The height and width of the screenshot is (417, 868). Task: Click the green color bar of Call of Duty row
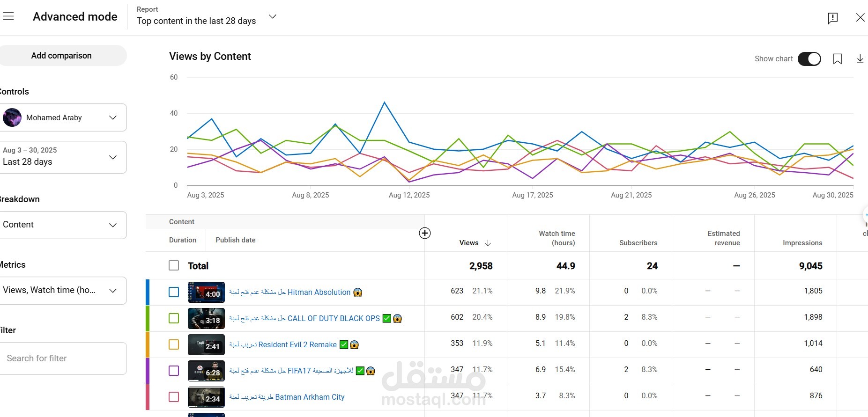tap(148, 319)
